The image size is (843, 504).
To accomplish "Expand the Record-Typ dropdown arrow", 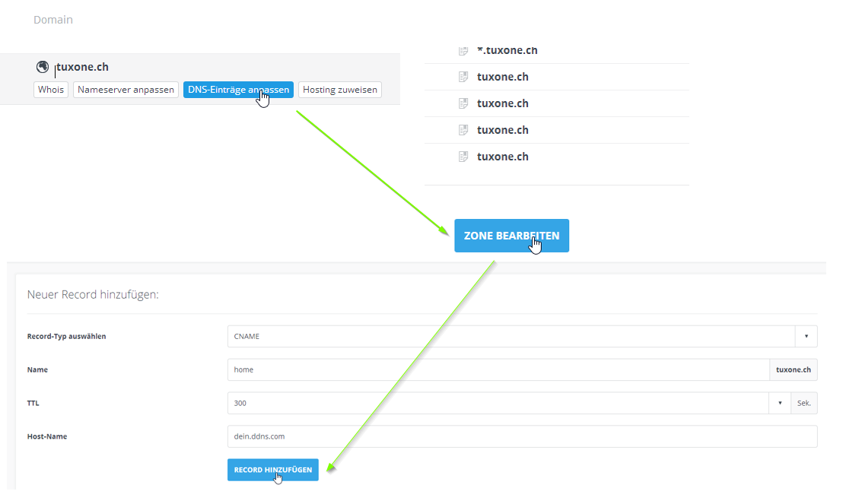I will pos(806,337).
